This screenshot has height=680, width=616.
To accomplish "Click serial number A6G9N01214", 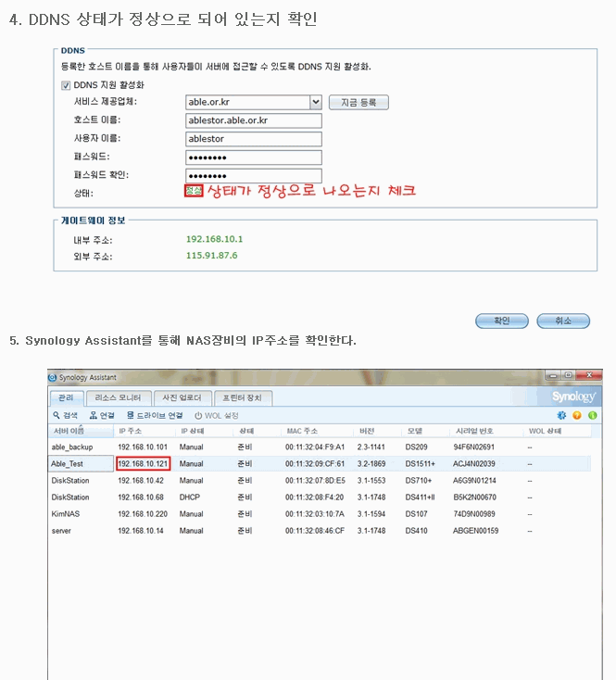I will coord(474,481).
